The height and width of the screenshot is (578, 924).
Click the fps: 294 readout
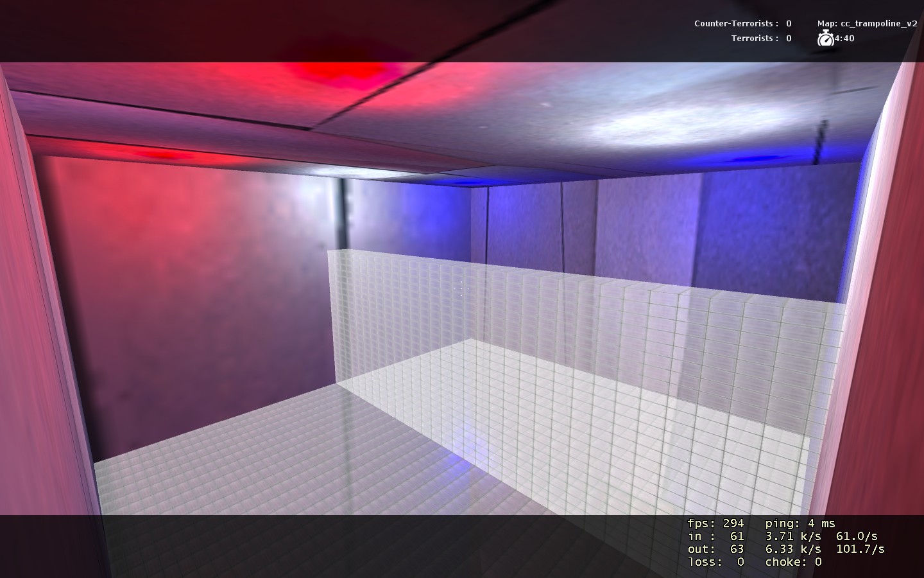pyautogui.click(x=715, y=523)
